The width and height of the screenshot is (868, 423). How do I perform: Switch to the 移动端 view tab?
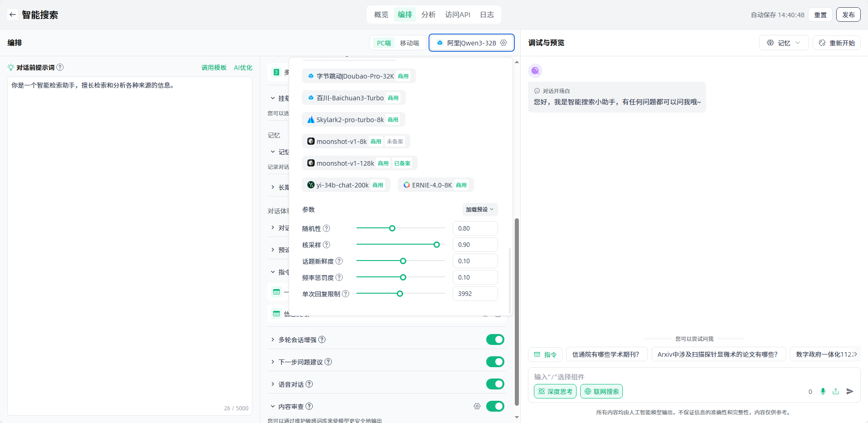(409, 43)
